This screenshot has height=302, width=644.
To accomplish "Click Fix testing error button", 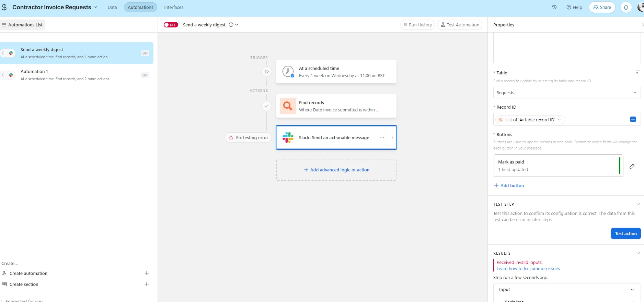I will [248, 137].
